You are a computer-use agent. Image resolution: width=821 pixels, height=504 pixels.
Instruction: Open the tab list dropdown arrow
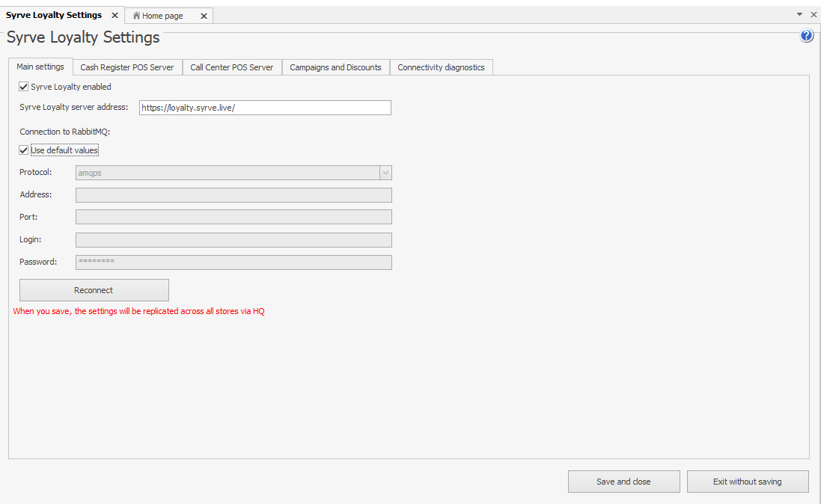[799, 14]
